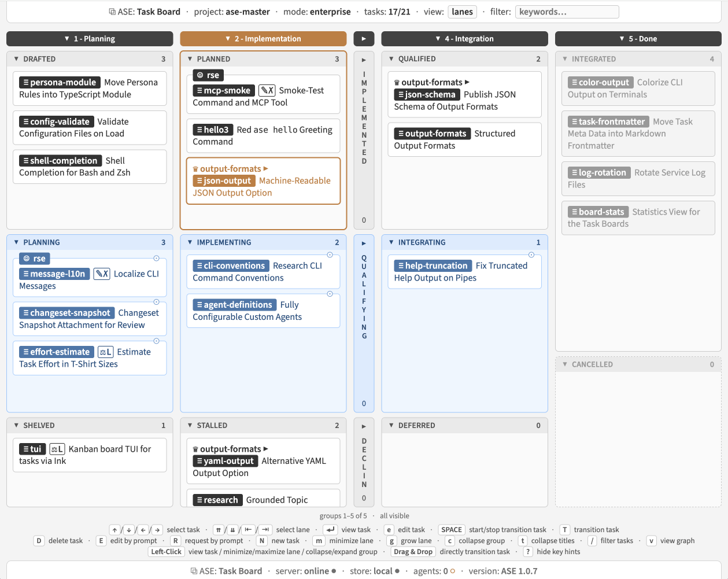Click the XS size badge on mcp-smoke card

coord(267,90)
